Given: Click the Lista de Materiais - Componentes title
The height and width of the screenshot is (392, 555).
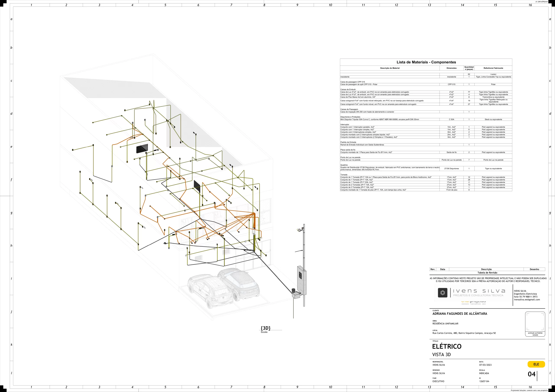Looking at the screenshot, I should coord(426,62).
